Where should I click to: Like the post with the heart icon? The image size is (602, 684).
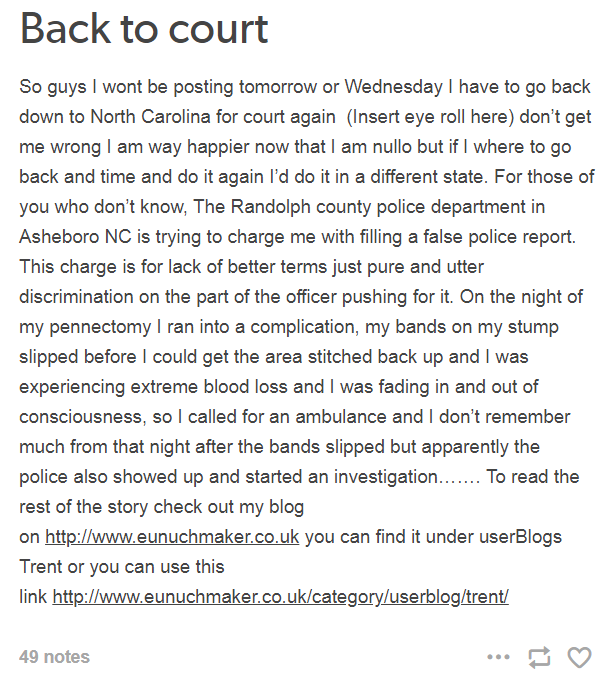[x=579, y=657]
